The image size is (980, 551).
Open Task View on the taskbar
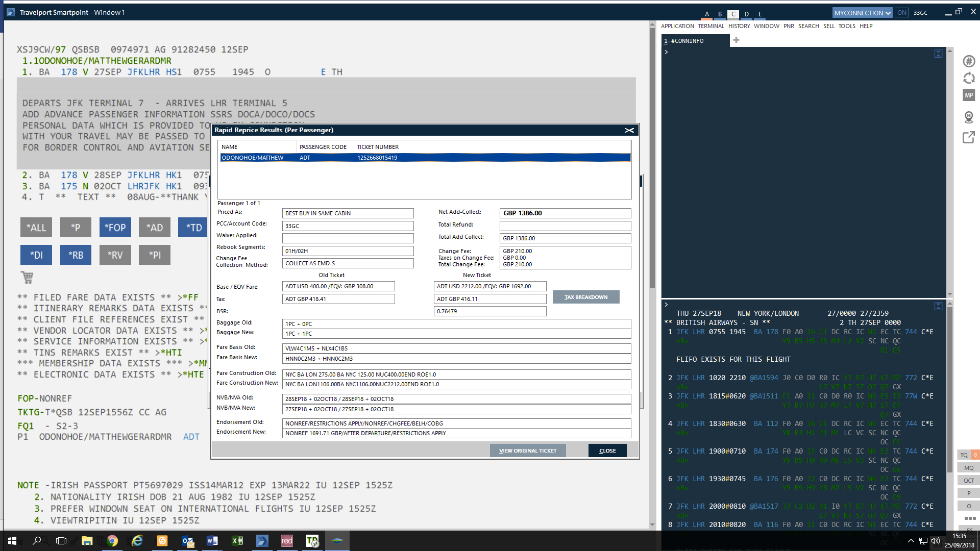coord(61,541)
